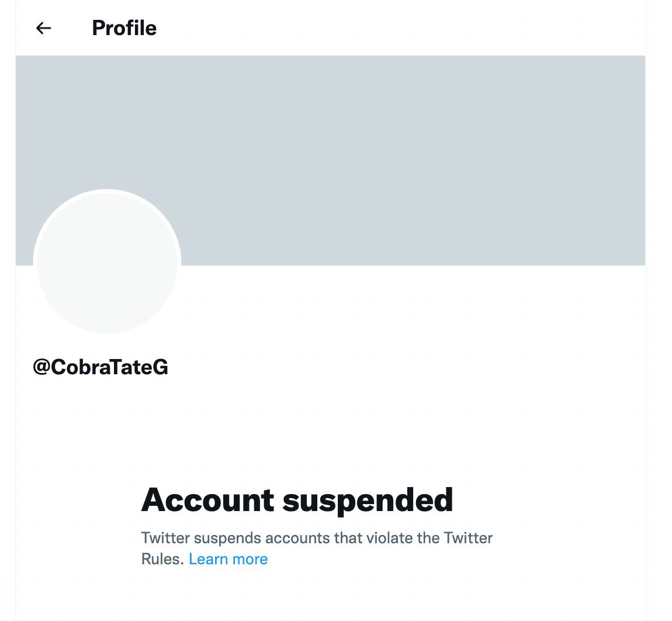The width and height of the screenshot is (672, 621).
Task: Return to previous page via arrow
Action: [x=43, y=28]
